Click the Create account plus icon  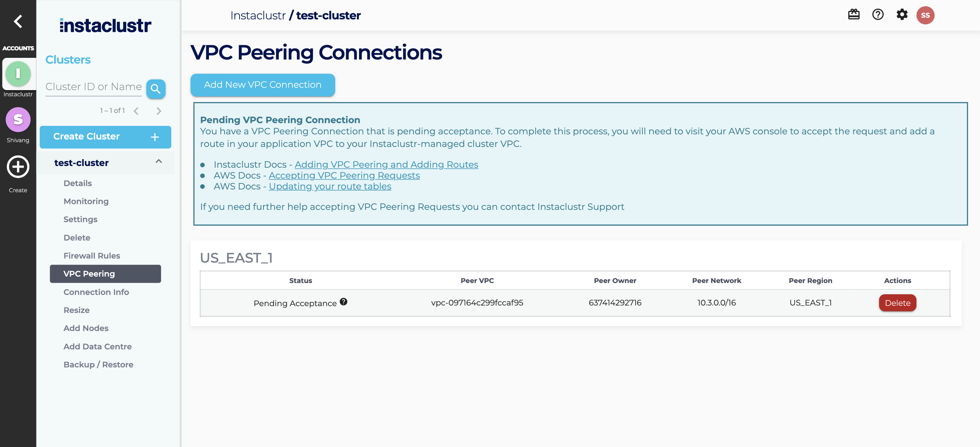(18, 167)
